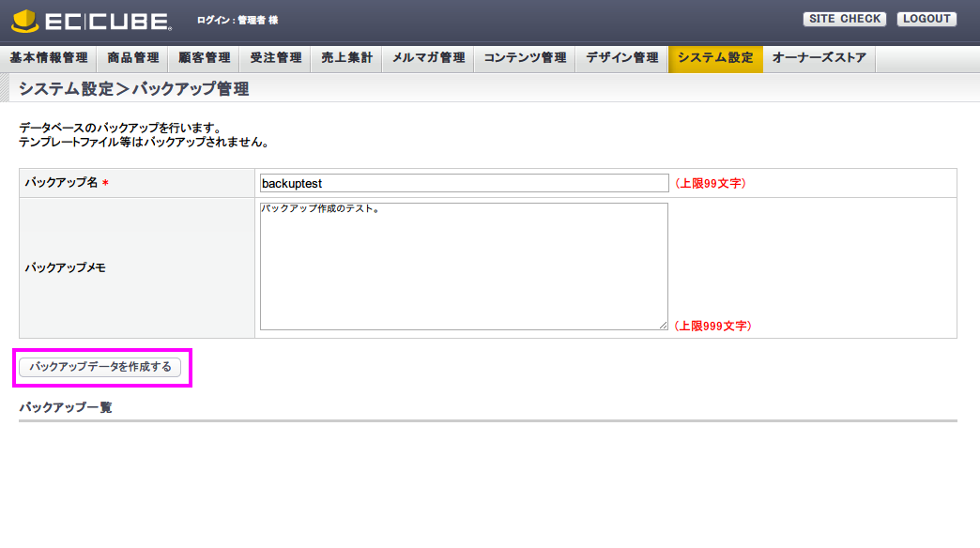Screen dimensions: 980x548
Task: Focus the バックアップ名 text field
Action: (x=464, y=184)
